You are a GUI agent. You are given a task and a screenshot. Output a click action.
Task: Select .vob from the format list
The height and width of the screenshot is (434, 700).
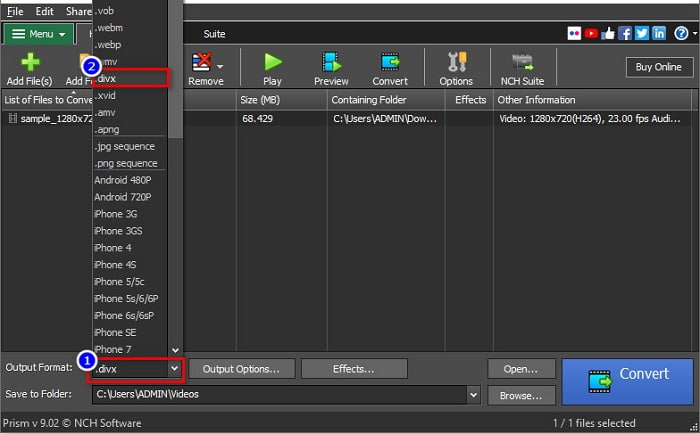click(130, 11)
